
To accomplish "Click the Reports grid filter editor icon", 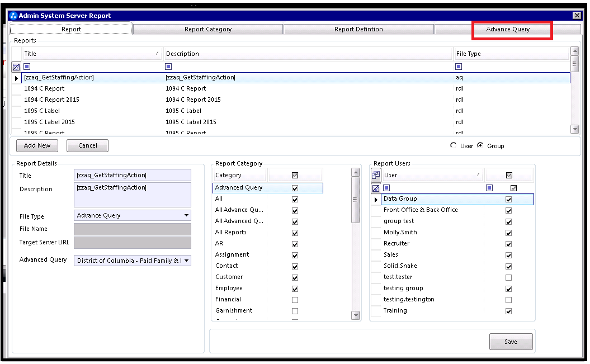I will tap(16, 67).
